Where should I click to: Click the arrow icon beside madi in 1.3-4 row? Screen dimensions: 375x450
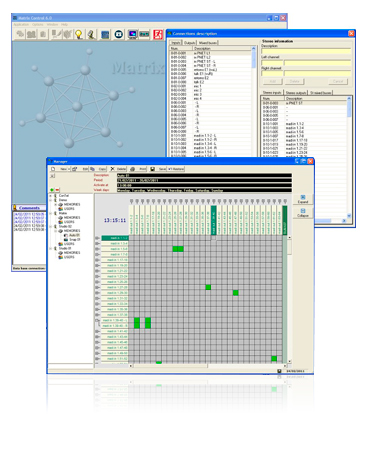97,244
